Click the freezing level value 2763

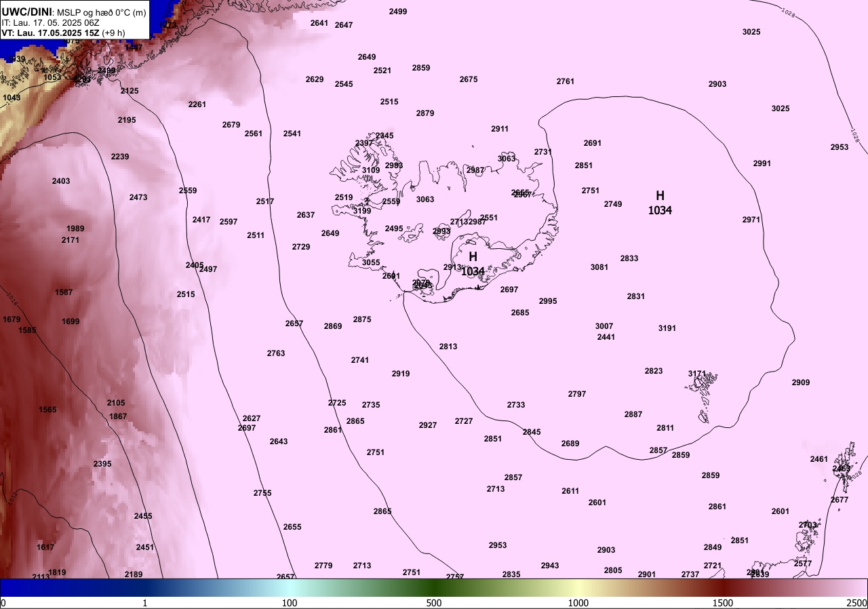click(x=276, y=353)
